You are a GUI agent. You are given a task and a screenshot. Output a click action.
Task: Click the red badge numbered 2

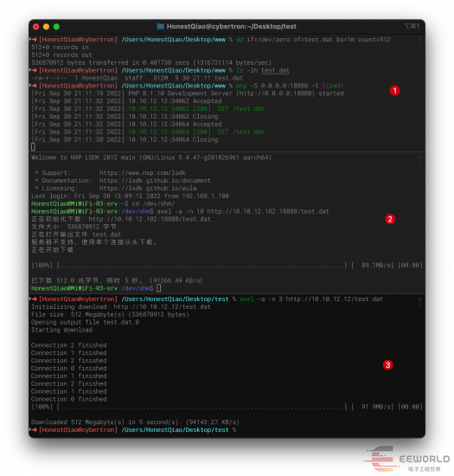[x=390, y=219]
